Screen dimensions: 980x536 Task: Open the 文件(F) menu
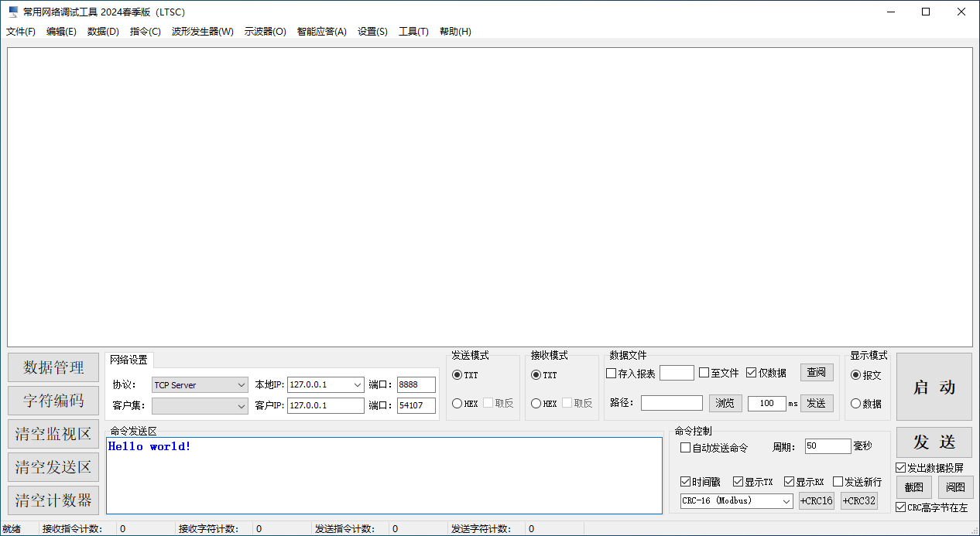click(21, 32)
